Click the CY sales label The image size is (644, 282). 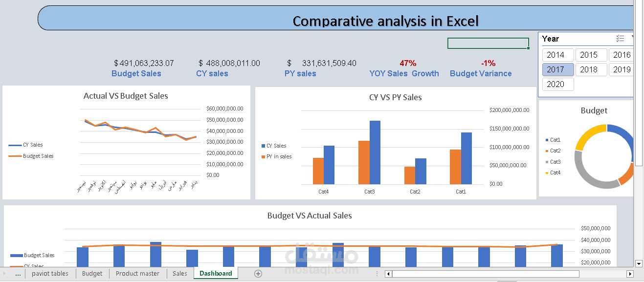[x=212, y=74]
